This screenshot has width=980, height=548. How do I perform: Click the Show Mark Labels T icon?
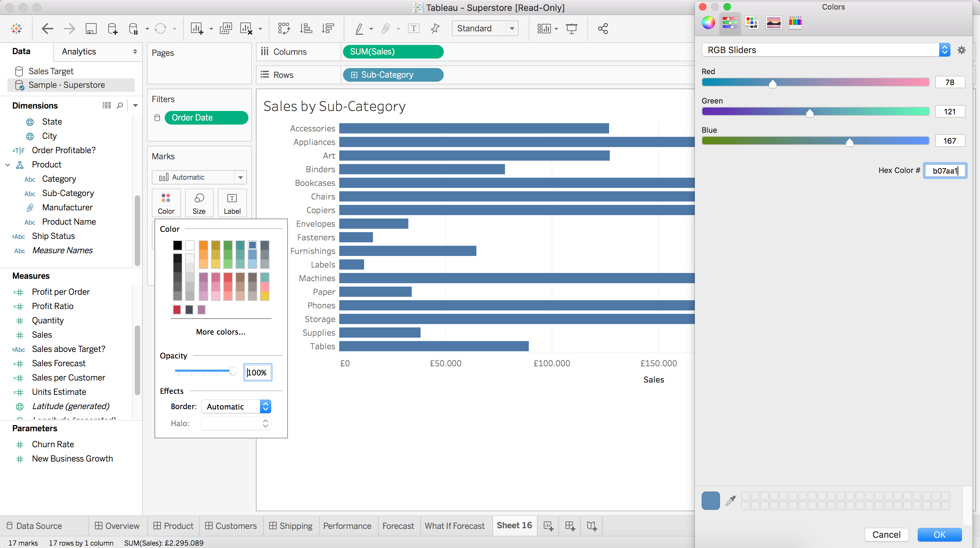[413, 29]
